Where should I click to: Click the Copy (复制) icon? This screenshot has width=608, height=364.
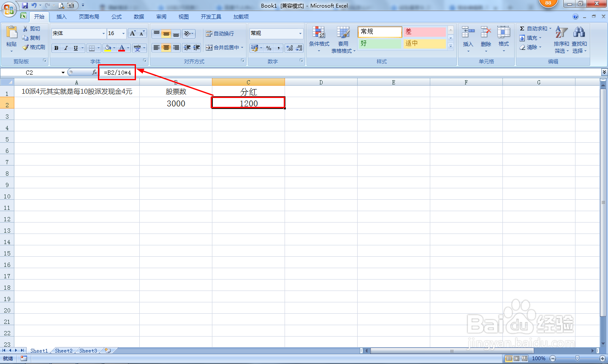point(25,38)
